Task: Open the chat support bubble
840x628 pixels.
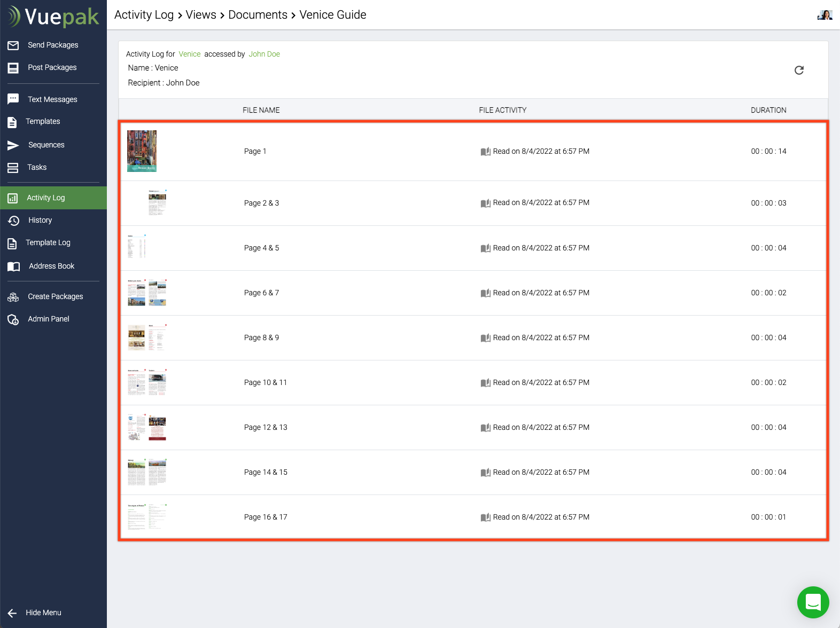Action: [x=813, y=602]
